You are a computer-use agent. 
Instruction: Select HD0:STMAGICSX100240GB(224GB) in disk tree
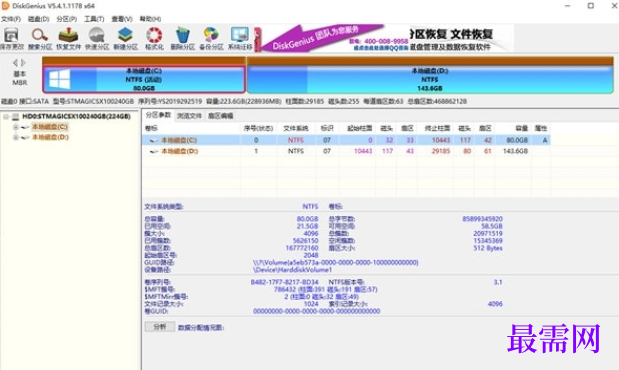pos(76,116)
